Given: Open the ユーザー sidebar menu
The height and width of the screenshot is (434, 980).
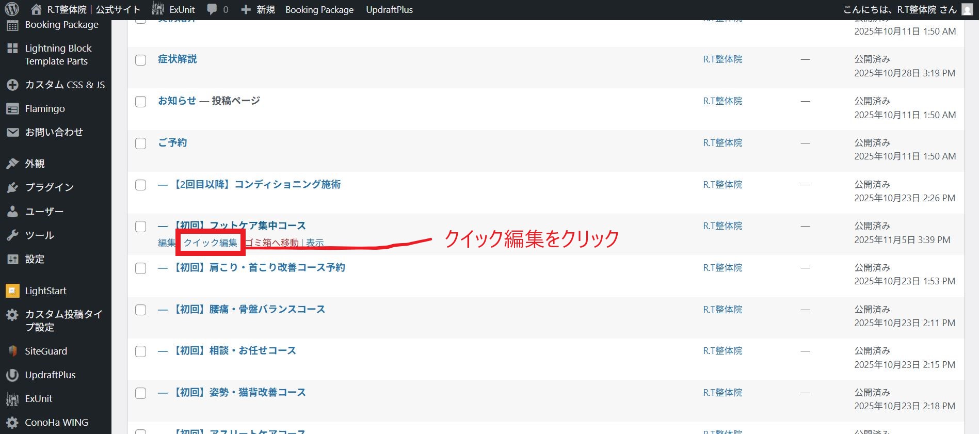Looking at the screenshot, I should pos(44,212).
